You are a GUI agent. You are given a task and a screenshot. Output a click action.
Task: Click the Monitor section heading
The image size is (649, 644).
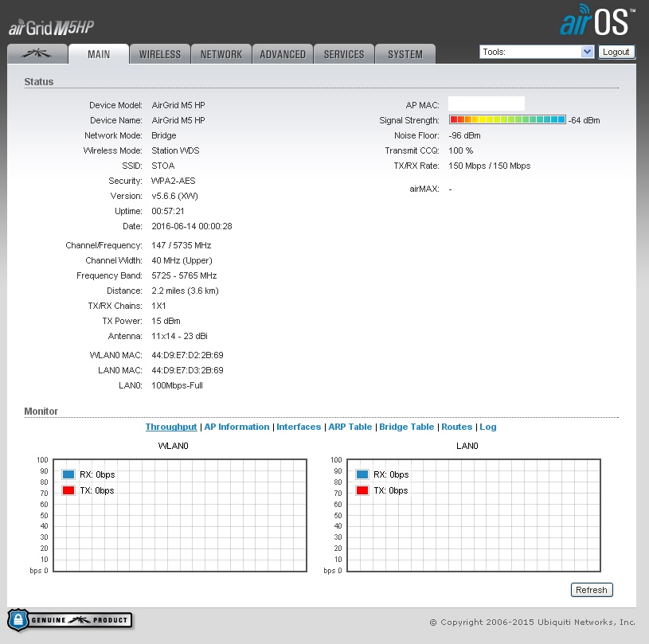click(41, 411)
